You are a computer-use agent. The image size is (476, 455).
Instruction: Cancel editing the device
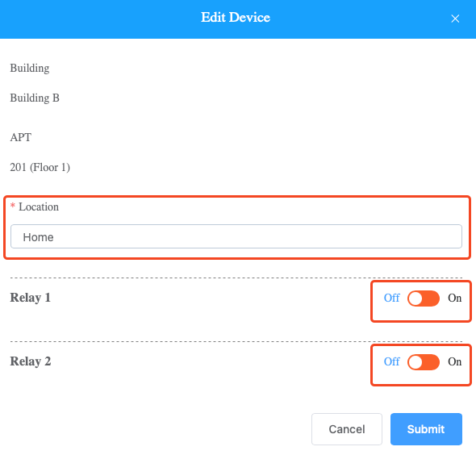pyautogui.click(x=346, y=428)
